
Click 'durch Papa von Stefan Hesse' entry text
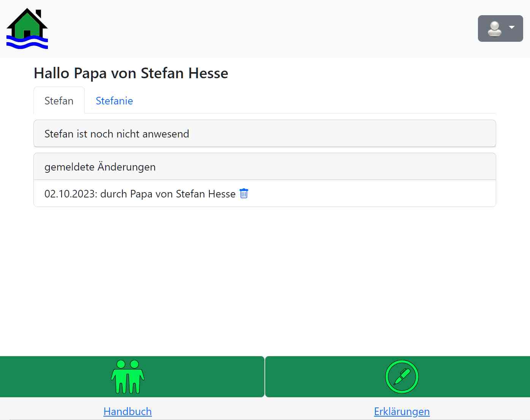click(x=168, y=194)
